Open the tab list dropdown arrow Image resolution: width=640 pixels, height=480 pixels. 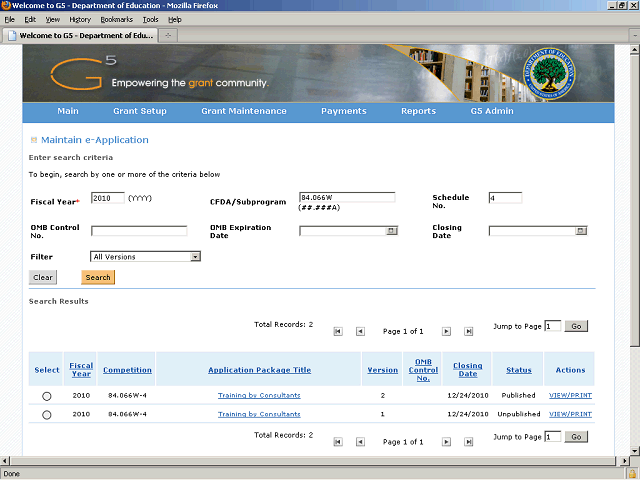tap(635, 36)
